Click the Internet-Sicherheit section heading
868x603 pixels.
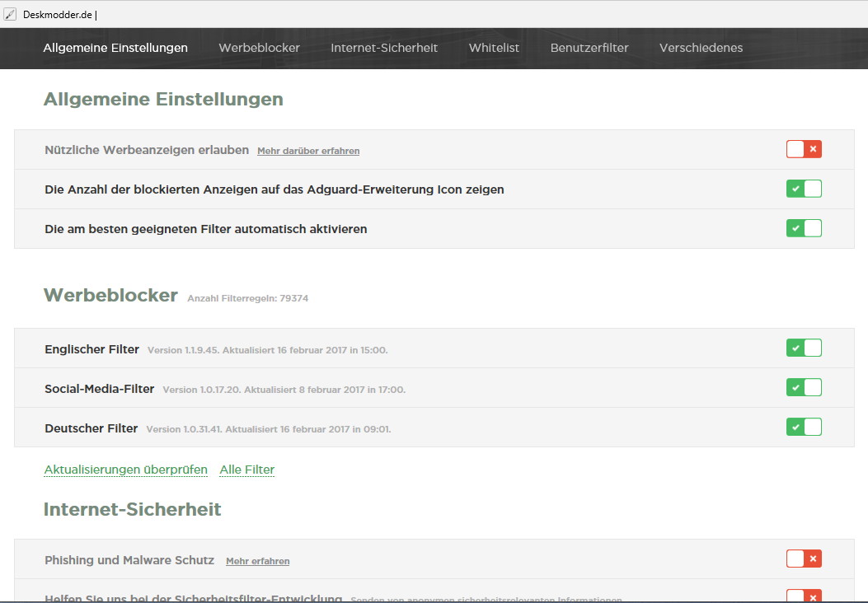(133, 509)
